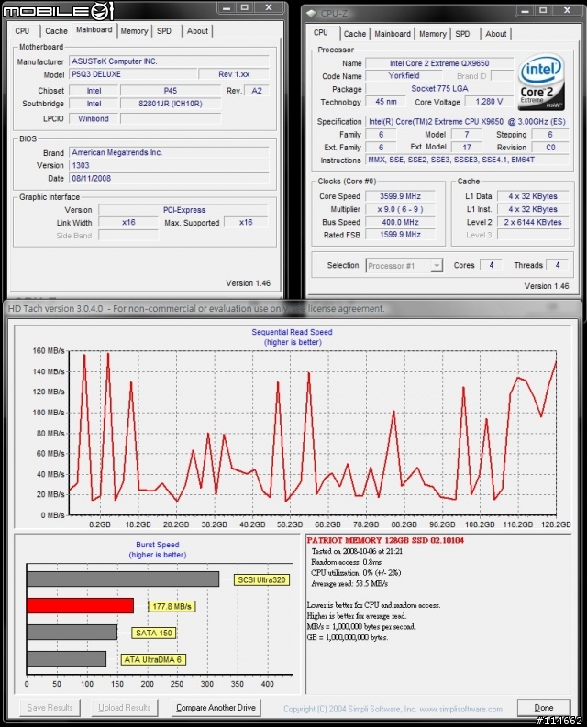
Task: Click the Winbond LPCIO field
Action: tap(94, 118)
